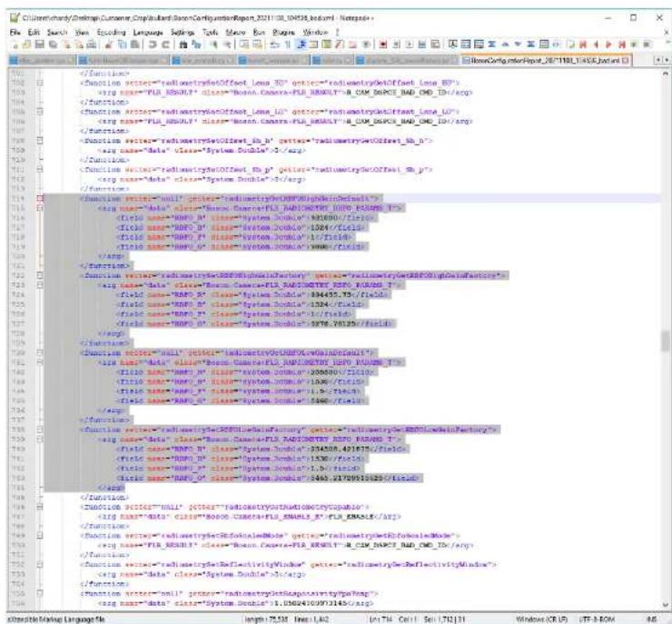672x624 pixels.
Task: Toggle the Indent Guide icon
Action: click(x=301, y=45)
